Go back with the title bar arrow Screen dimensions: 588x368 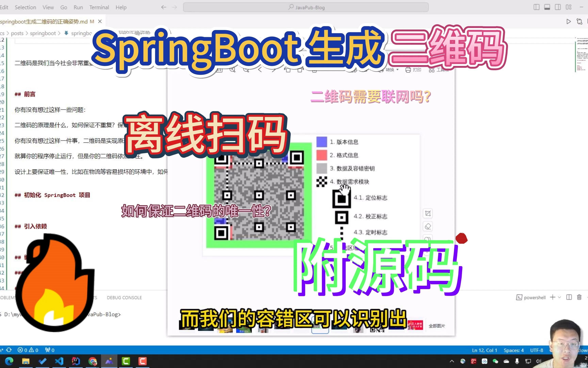(164, 7)
